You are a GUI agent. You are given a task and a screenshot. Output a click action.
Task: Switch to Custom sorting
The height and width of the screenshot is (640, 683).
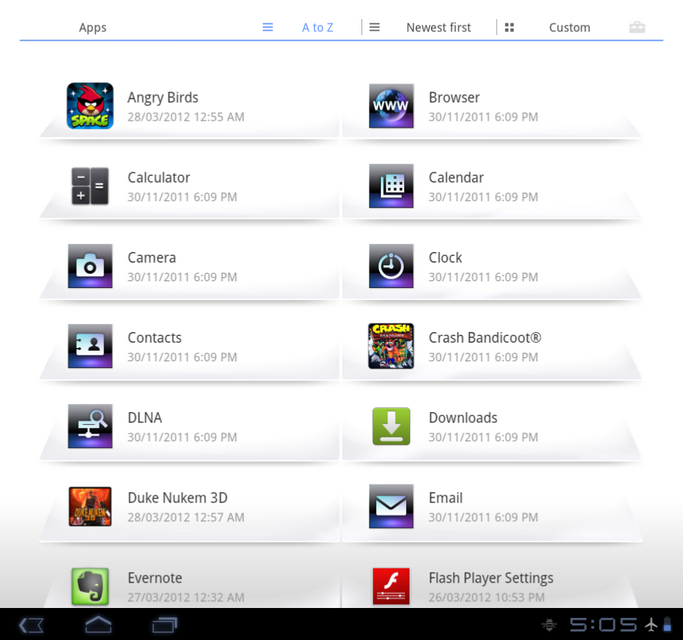click(x=570, y=27)
